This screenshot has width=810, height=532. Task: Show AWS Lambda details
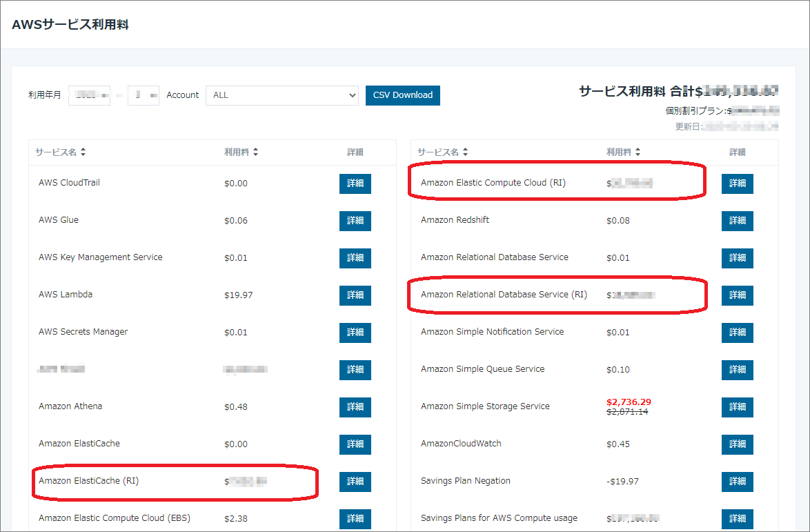(x=355, y=295)
